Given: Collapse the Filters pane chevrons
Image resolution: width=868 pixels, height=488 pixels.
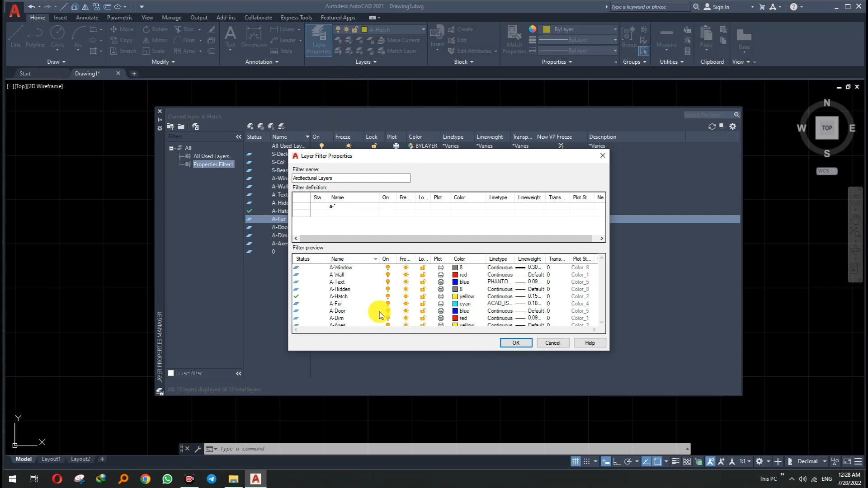Looking at the screenshot, I should coord(239,137).
